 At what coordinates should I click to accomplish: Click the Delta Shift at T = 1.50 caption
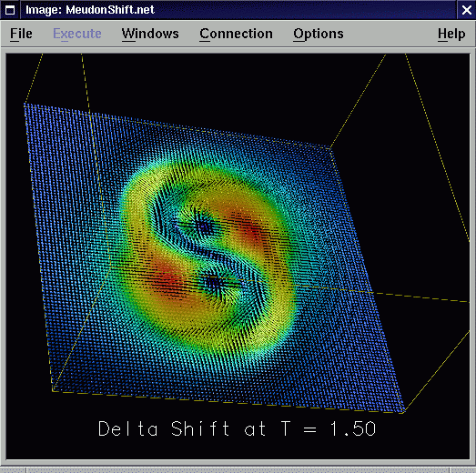237,428
